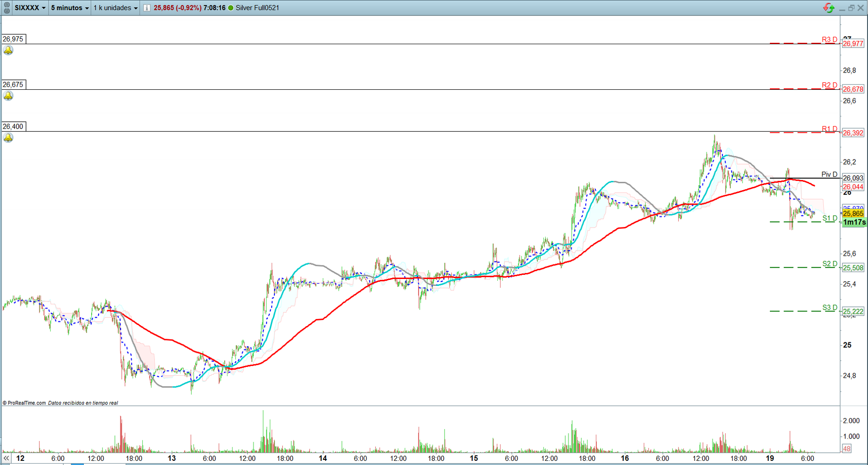Click the double-arrow scroll back icon
868x465 pixels.
[x=6, y=458]
